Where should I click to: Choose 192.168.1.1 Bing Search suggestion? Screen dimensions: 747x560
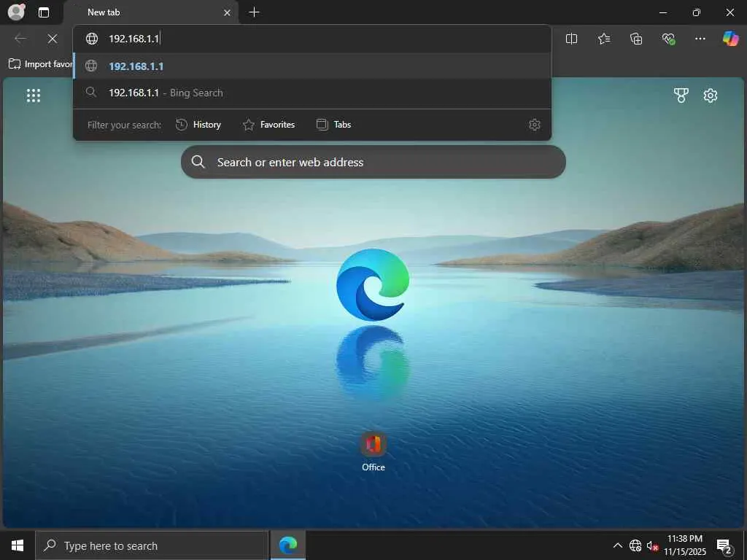pyautogui.click(x=312, y=93)
